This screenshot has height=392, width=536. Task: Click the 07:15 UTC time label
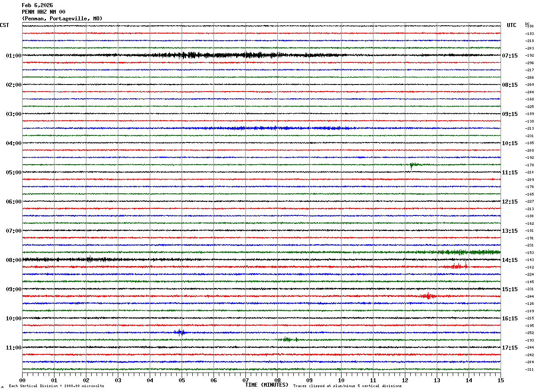(510, 56)
